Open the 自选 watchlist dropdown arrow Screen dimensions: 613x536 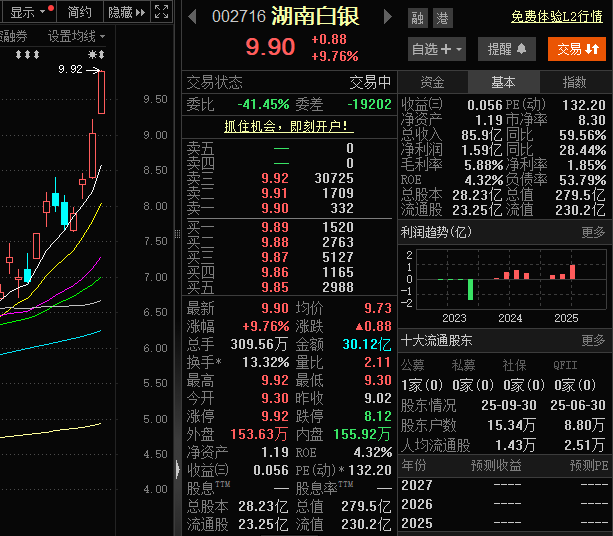[459, 49]
